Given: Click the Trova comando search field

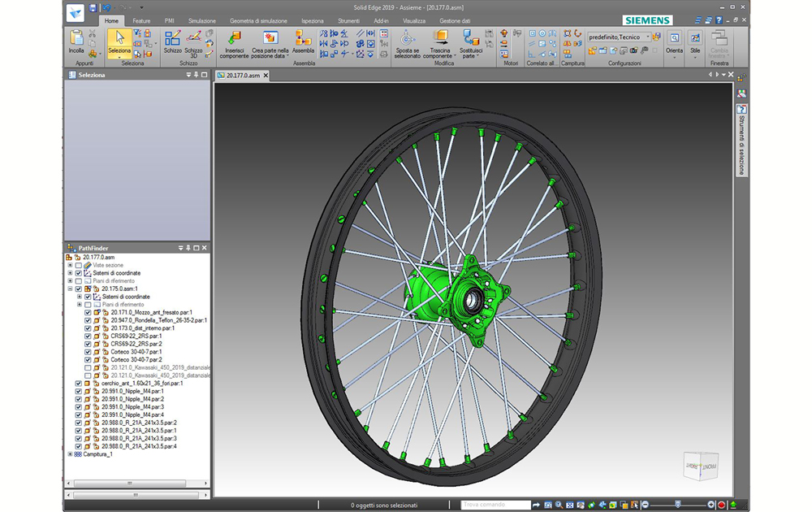Looking at the screenshot, I should [x=495, y=505].
